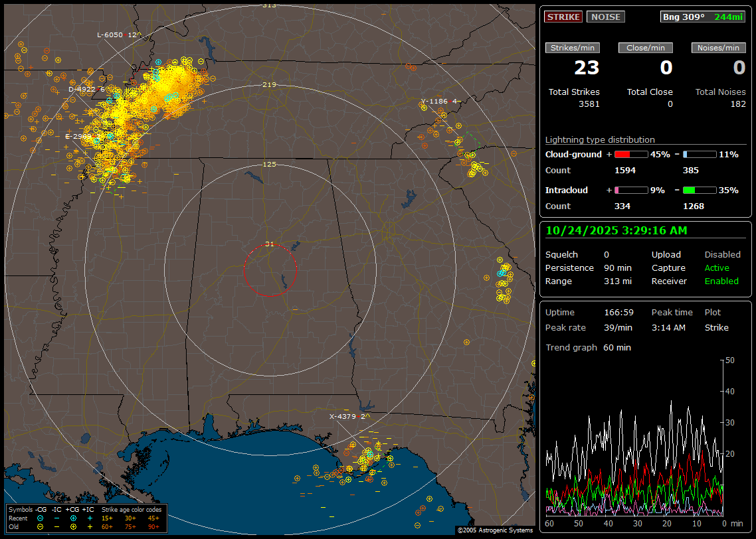Image resolution: width=756 pixels, height=539 pixels.
Task: Click the Capture Active status
Action: pyautogui.click(x=717, y=268)
